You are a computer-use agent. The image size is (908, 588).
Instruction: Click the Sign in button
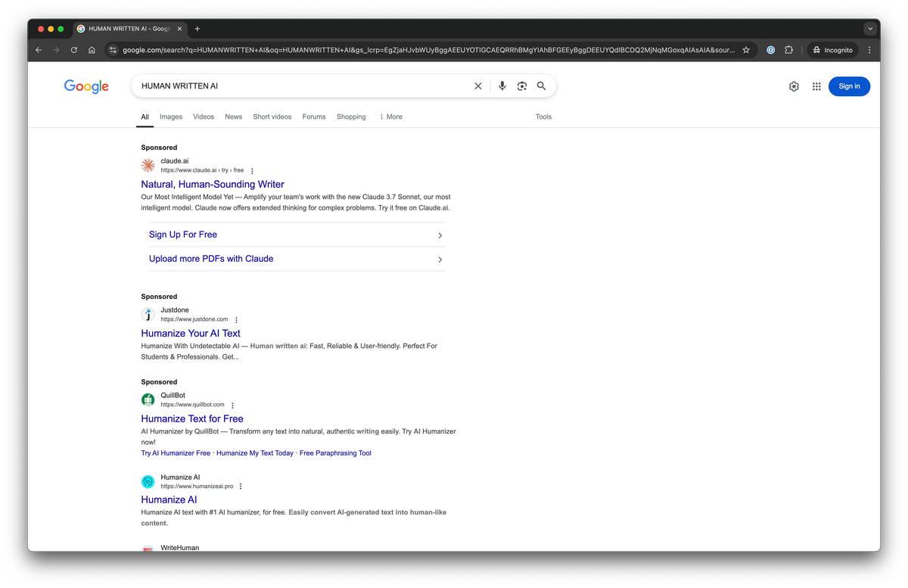849,86
